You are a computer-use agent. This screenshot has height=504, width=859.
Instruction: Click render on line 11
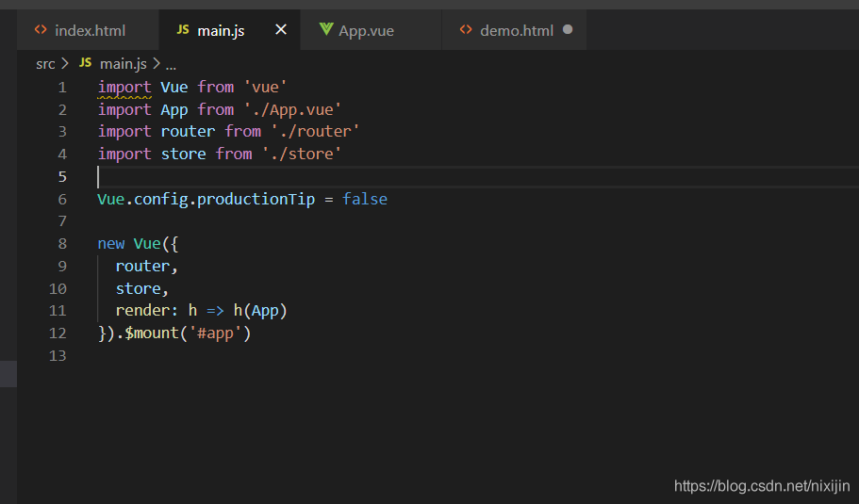point(142,311)
